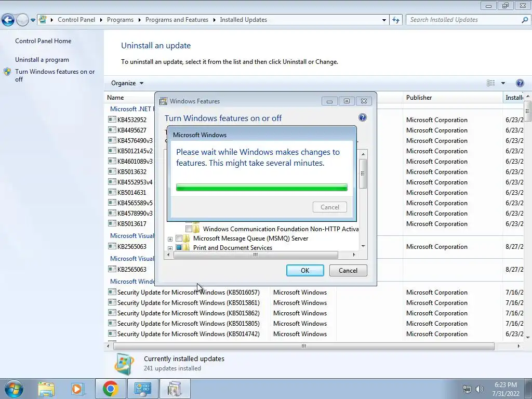Open Google Chrome from taskbar
Viewport: 532px width, 399px height.
point(110,389)
